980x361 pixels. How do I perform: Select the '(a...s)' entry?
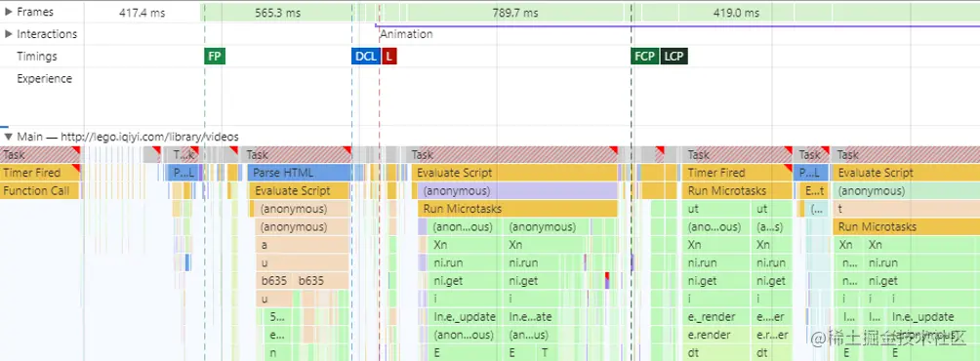[772, 226]
